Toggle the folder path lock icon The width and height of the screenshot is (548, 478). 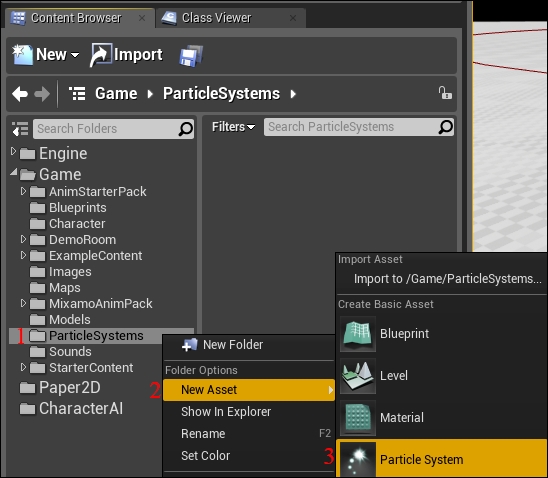pyautogui.click(x=445, y=93)
